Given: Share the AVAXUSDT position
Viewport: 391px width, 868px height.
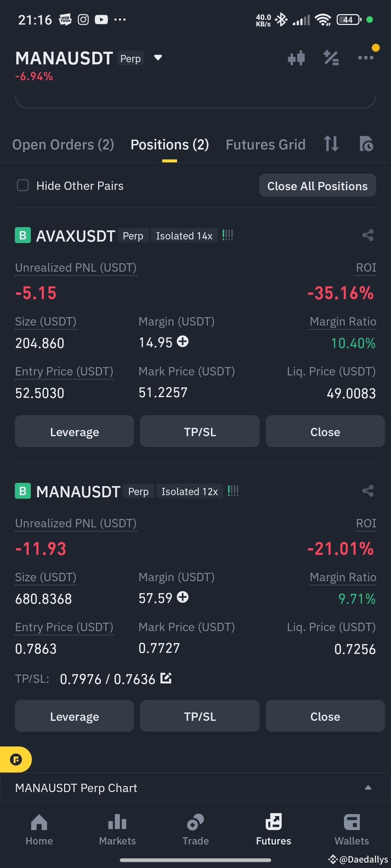Looking at the screenshot, I should [x=367, y=235].
